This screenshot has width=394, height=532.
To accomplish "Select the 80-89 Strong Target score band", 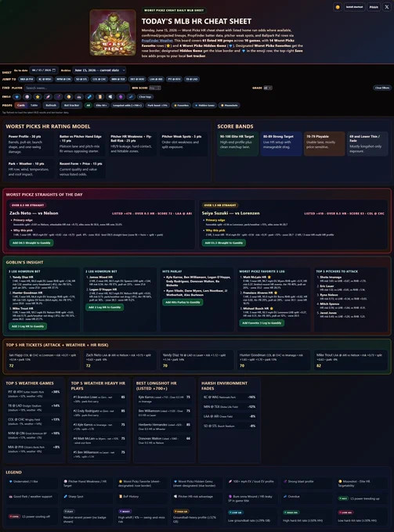I will coord(281,144).
